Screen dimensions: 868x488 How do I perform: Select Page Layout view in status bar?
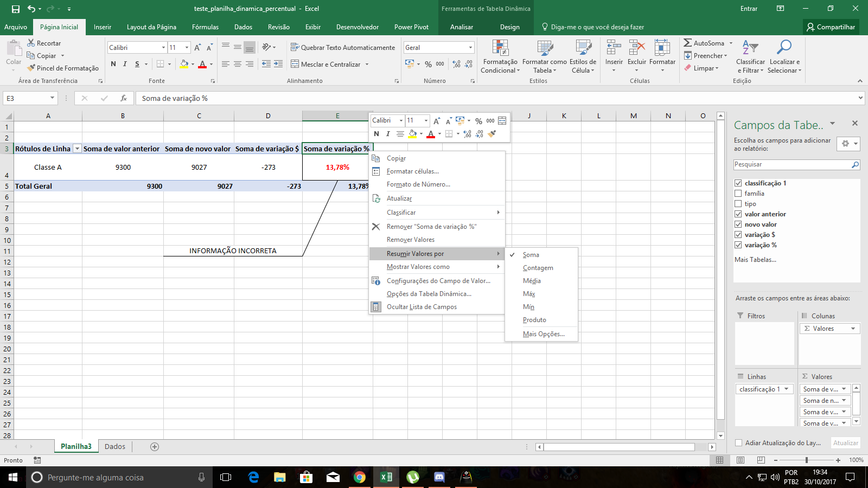741,460
